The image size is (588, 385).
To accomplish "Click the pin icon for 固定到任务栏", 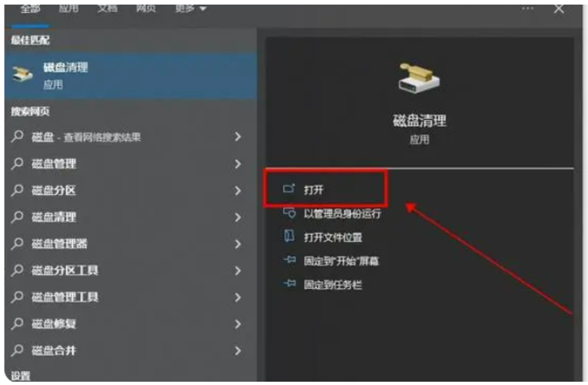I will click(289, 283).
